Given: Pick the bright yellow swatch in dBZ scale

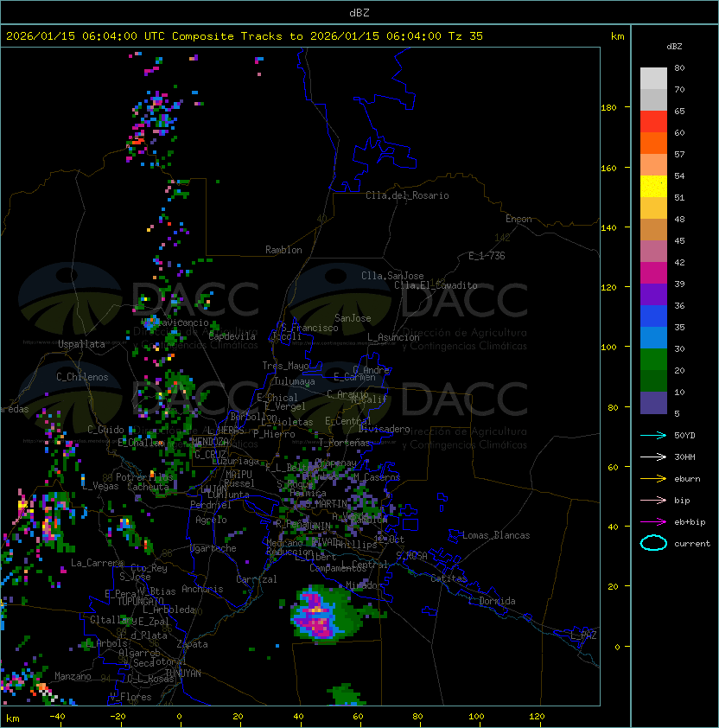Looking at the screenshot, I should click(x=653, y=187).
